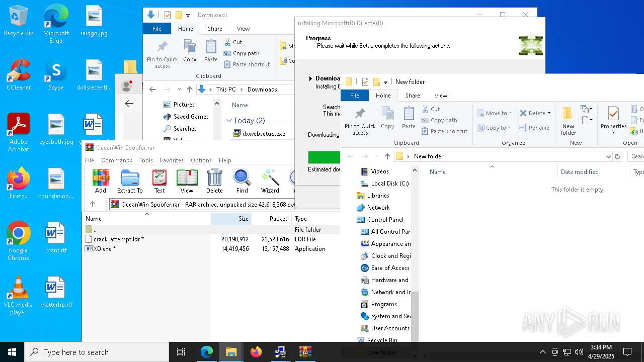Click Start button on taskbar
This screenshot has height=362, width=644.
[12, 352]
